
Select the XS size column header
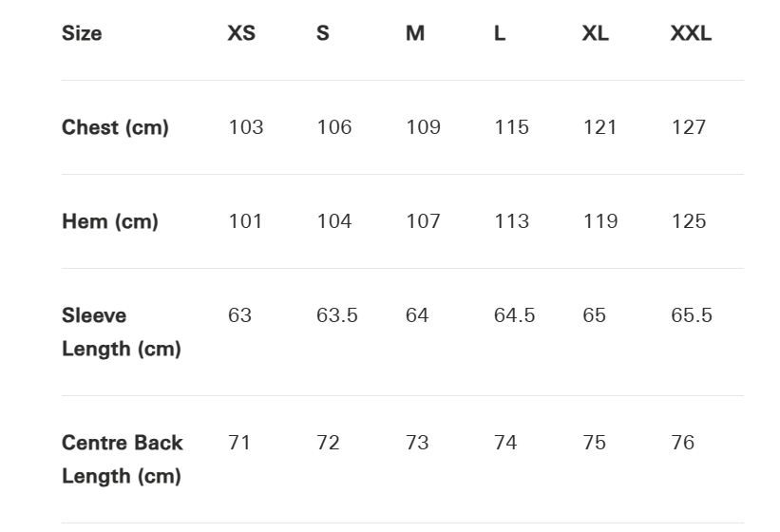click(241, 33)
